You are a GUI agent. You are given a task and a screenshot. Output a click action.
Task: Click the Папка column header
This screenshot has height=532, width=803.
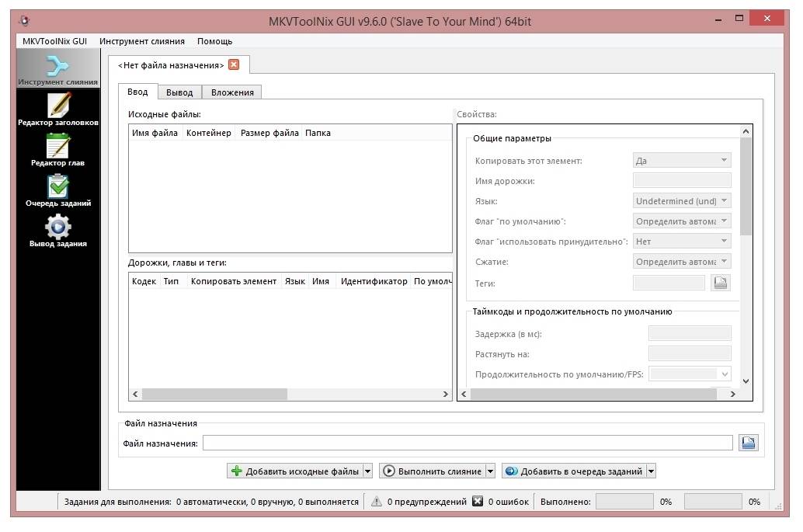(x=318, y=133)
